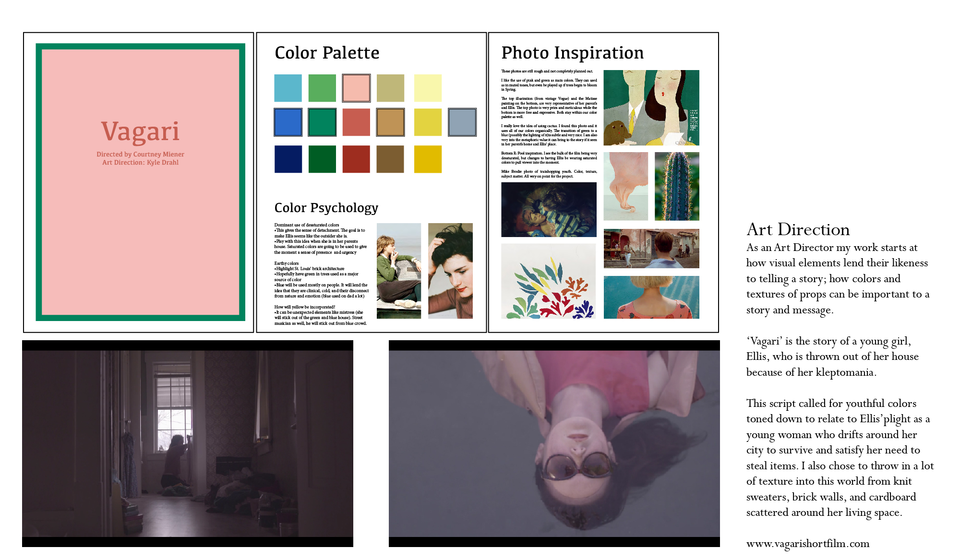The width and height of the screenshot is (960, 560).
Task: Select the outlined gray-blue swatch
Action: pos(462,122)
